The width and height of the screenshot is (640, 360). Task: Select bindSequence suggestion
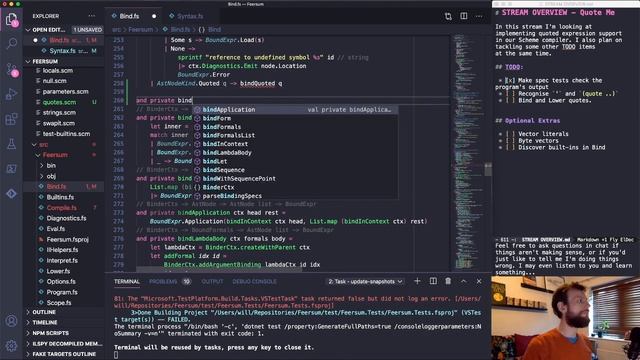click(294, 170)
